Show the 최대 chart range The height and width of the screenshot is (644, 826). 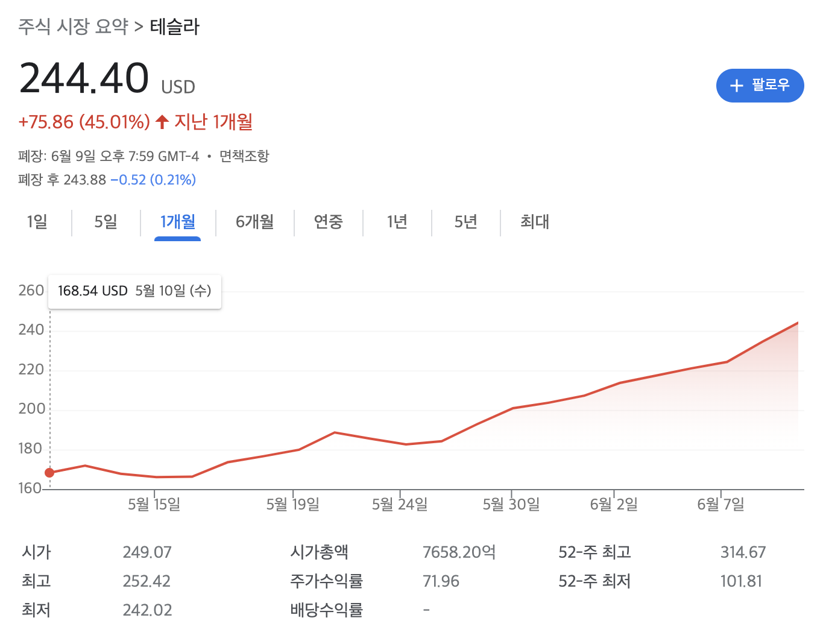click(535, 222)
